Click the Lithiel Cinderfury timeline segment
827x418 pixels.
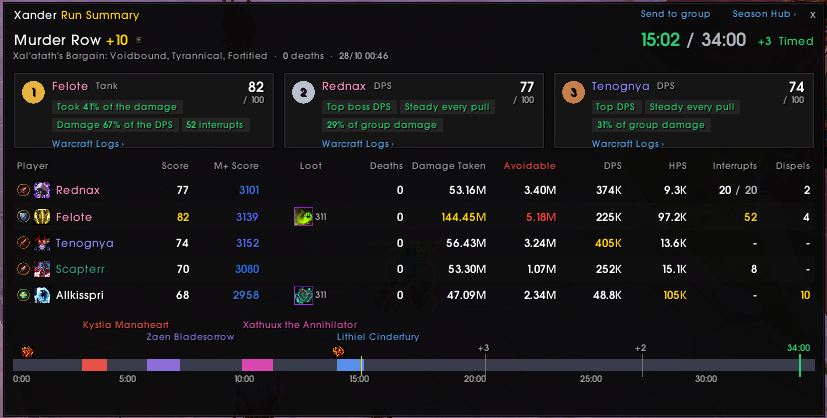[x=350, y=365]
